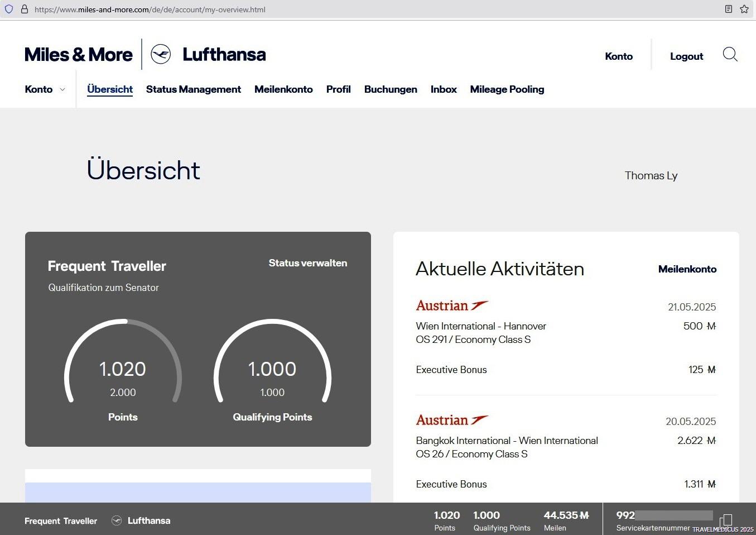Click the name Thomas Ly

(x=651, y=176)
